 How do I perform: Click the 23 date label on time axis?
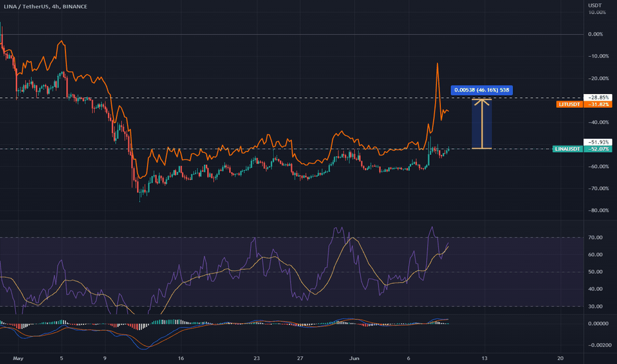point(257,359)
